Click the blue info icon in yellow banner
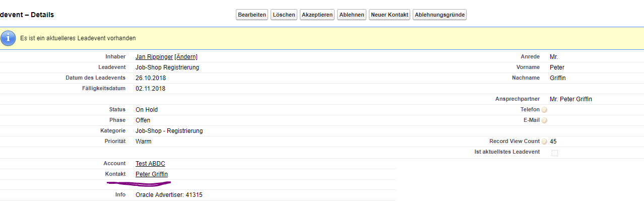The image size is (644, 207). tap(8, 38)
